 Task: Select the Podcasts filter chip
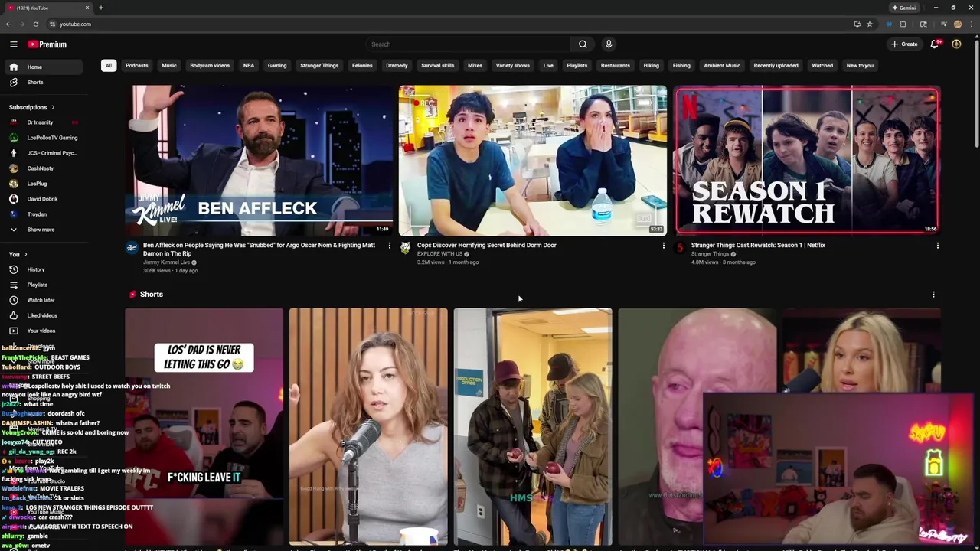coord(137,66)
